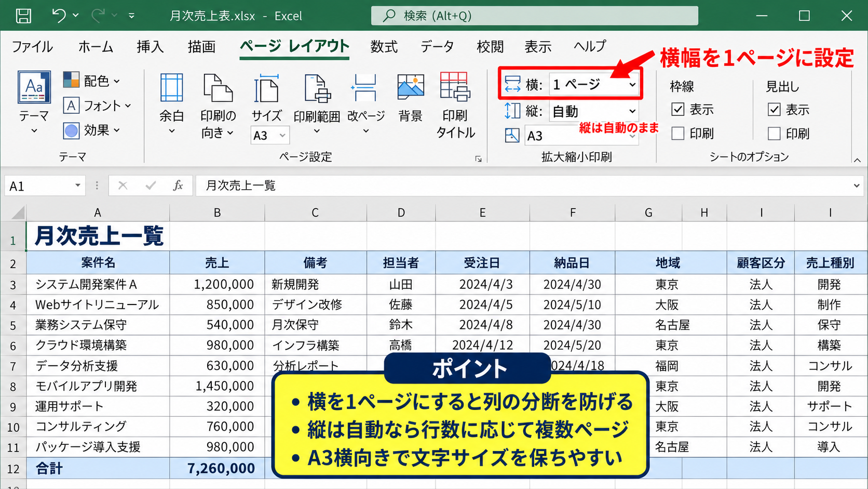Click the 合計 cell in row 12

[98, 468]
